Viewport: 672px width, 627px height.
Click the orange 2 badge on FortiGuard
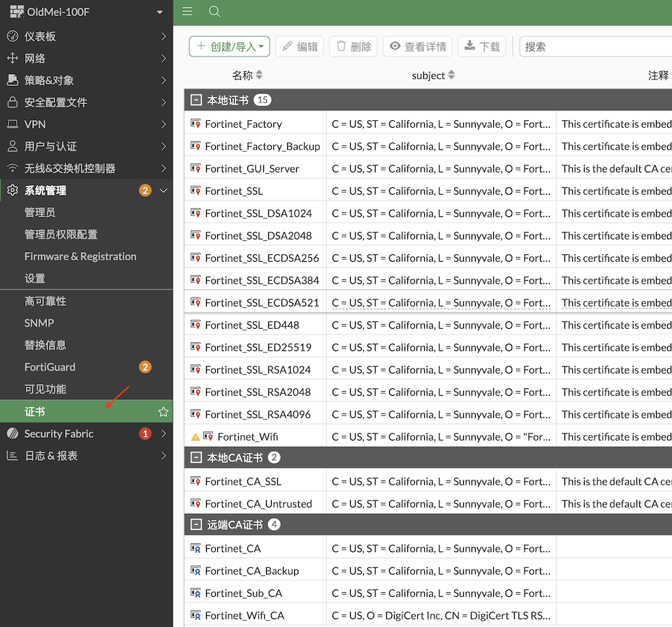click(145, 367)
